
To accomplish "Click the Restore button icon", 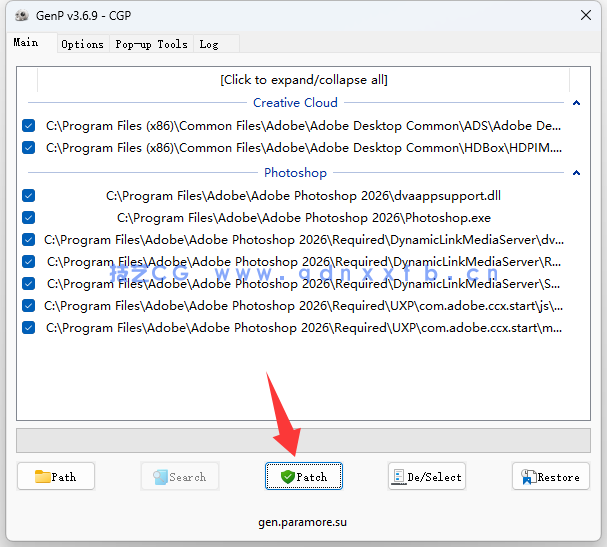I will point(527,477).
